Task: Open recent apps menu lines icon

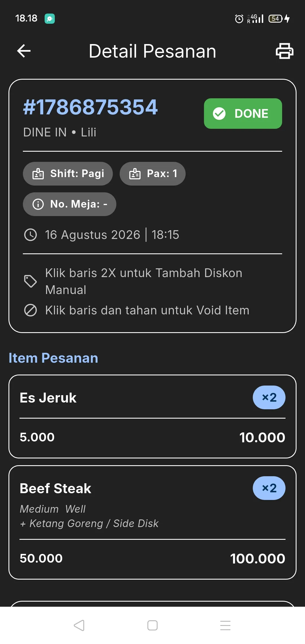Action: pyautogui.click(x=225, y=625)
